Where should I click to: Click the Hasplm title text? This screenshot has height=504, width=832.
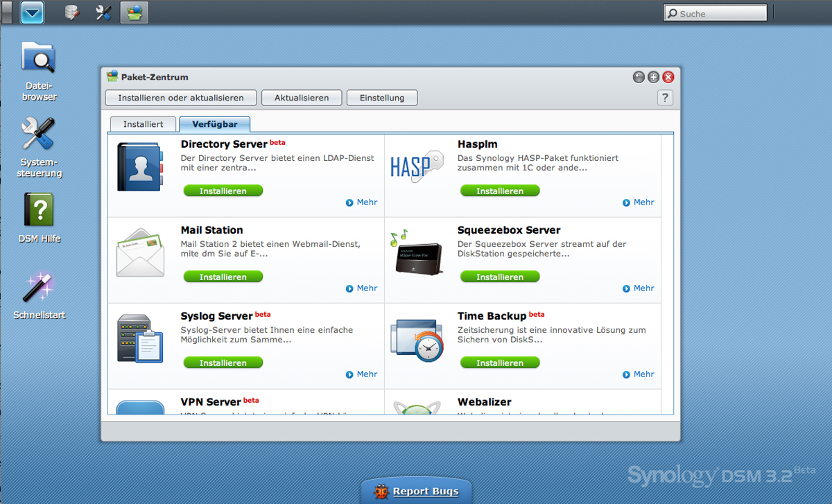[478, 144]
